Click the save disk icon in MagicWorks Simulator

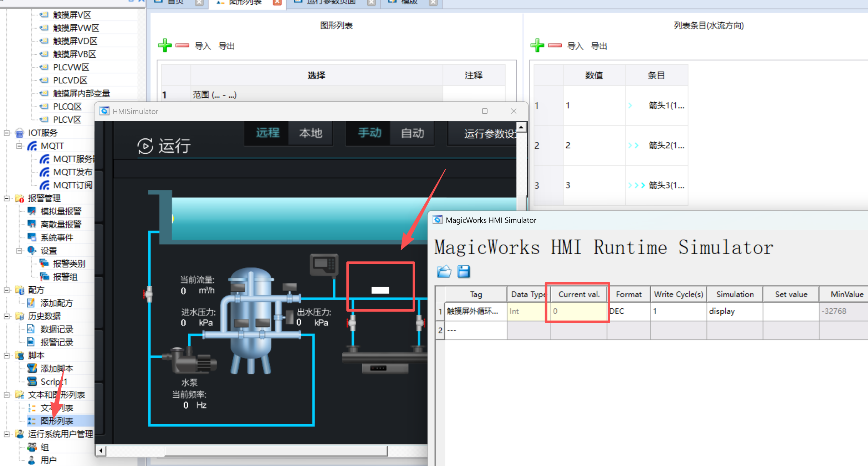[x=464, y=271]
